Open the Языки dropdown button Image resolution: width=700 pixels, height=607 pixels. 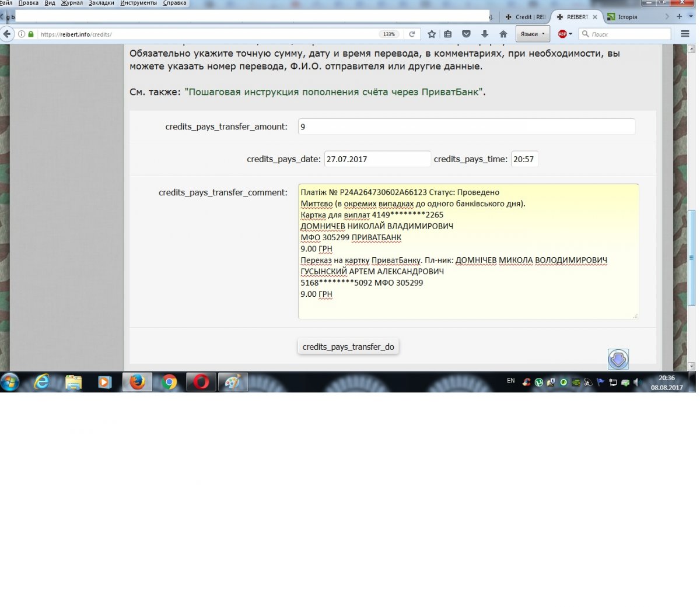pos(533,34)
